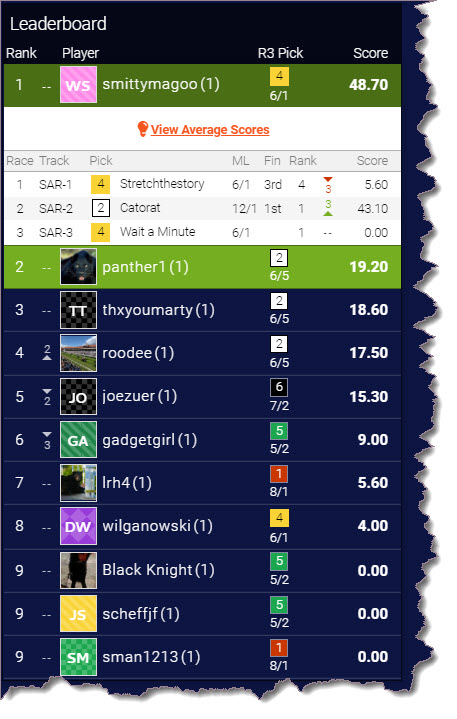Screen dimensions: 457x719
Task: Click joezuer's black 6 pick badge
Action: coord(279,388)
